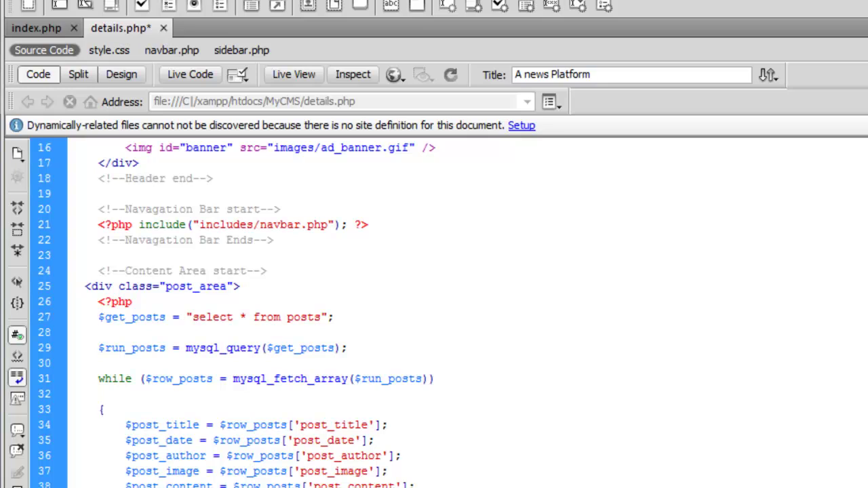The height and width of the screenshot is (488, 868).
Task: Click the Remove Comment icon
Action: click(x=18, y=451)
